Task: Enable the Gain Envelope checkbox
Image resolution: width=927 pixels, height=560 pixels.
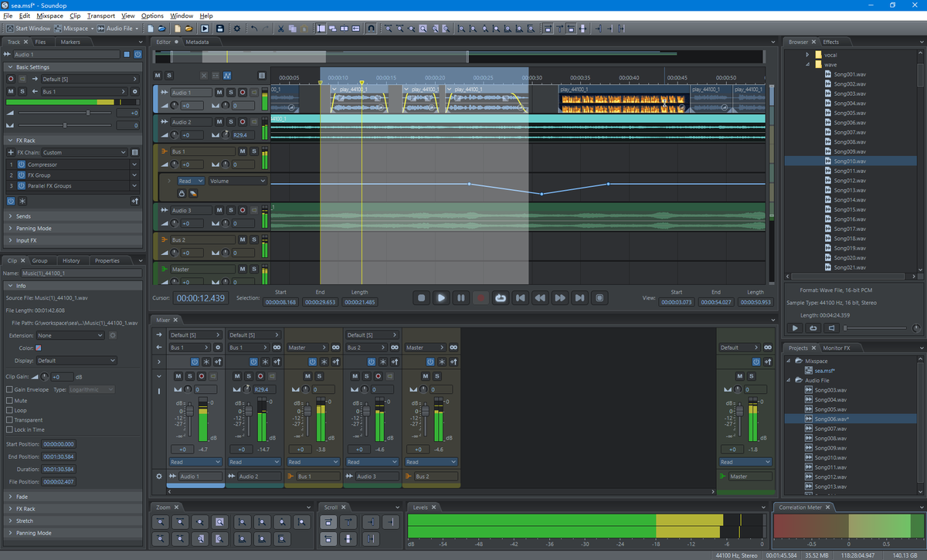Action: point(9,390)
